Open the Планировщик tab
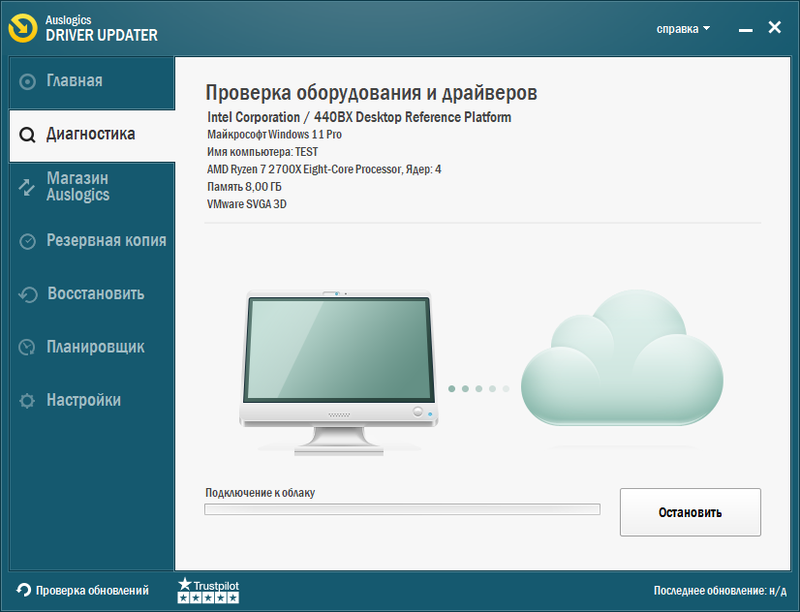This screenshot has width=800, height=612. pyautogui.click(x=92, y=347)
